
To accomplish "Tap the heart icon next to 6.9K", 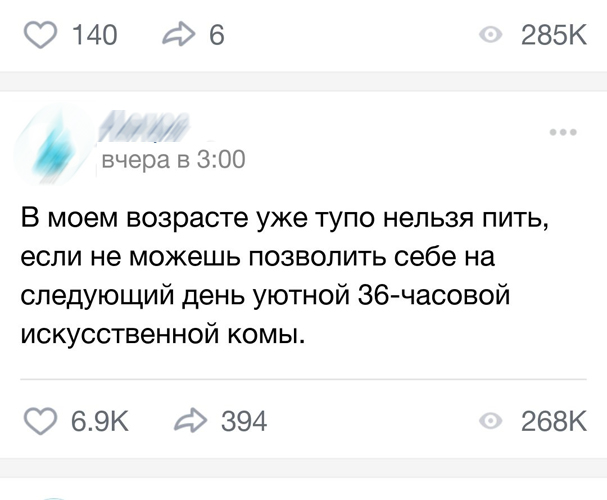I will [41, 422].
